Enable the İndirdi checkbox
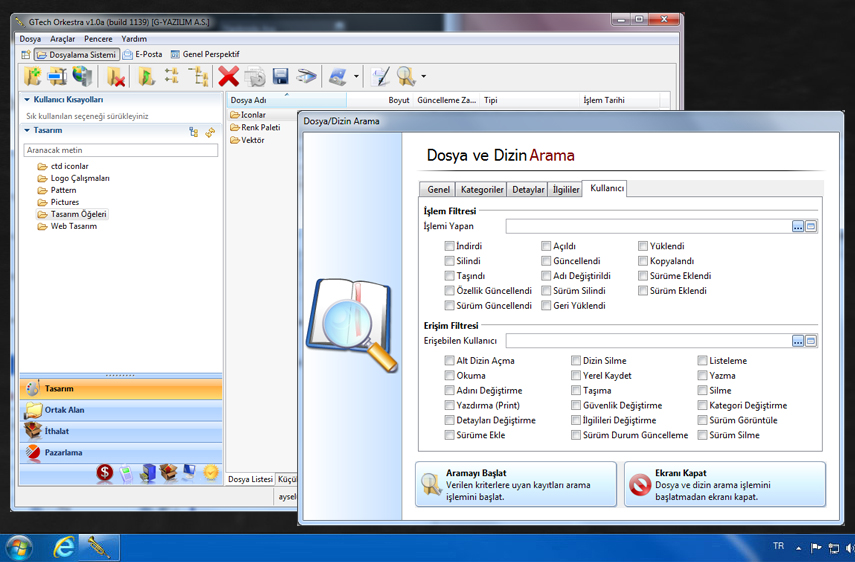The width and height of the screenshot is (855, 562). click(x=450, y=246)
